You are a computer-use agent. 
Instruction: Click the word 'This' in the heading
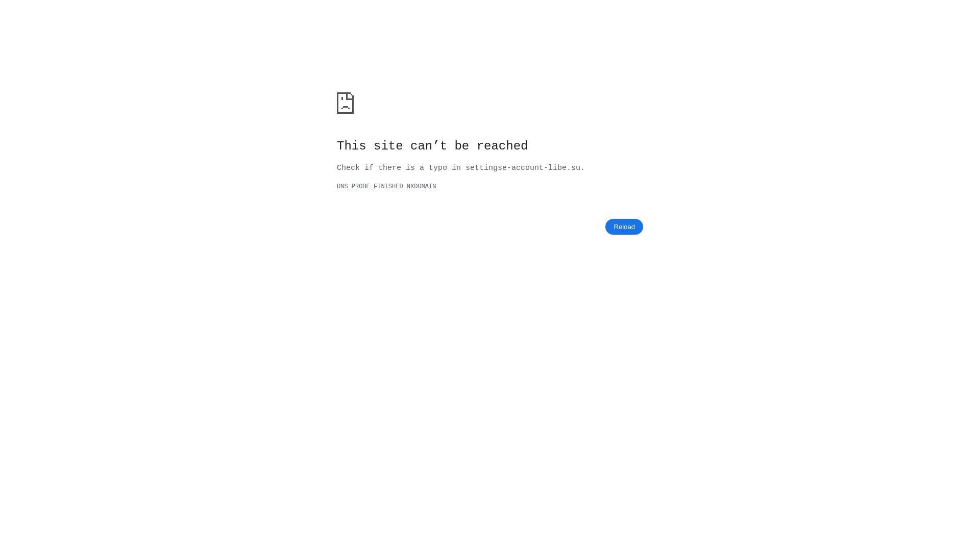[352, 146]
